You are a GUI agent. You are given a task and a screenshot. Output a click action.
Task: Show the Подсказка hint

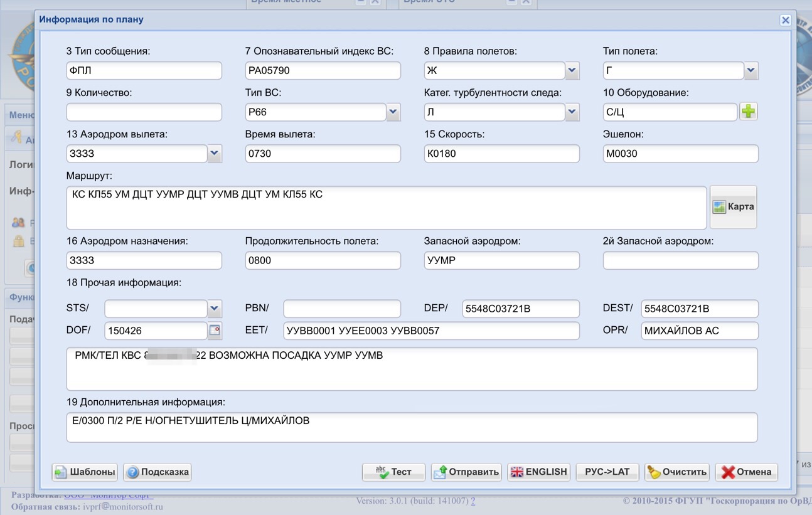(158, 472)
